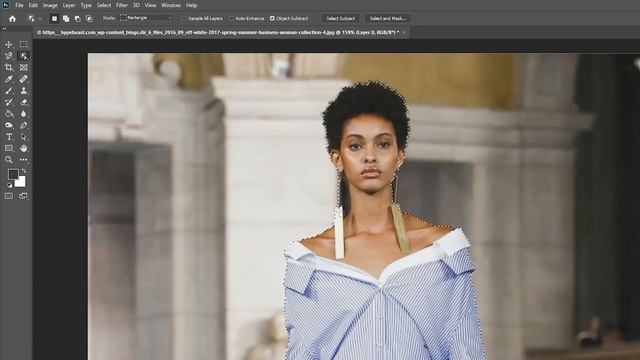The width and height of the screenshot is (640, 360).
Task: Select the Move tool
Action: coord(9,44)
